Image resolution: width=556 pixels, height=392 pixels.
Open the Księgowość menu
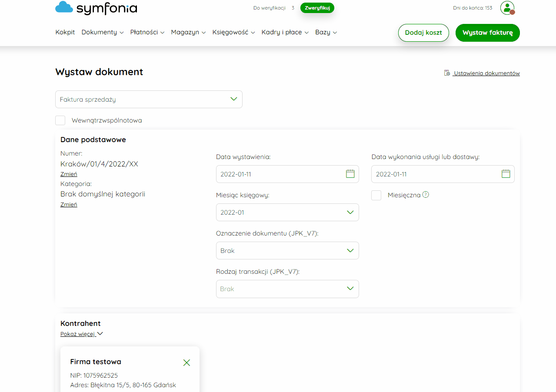[233, 32]
